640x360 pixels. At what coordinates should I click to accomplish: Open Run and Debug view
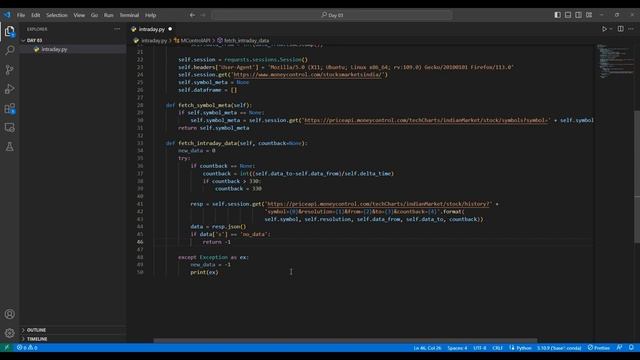coord(9,89)
